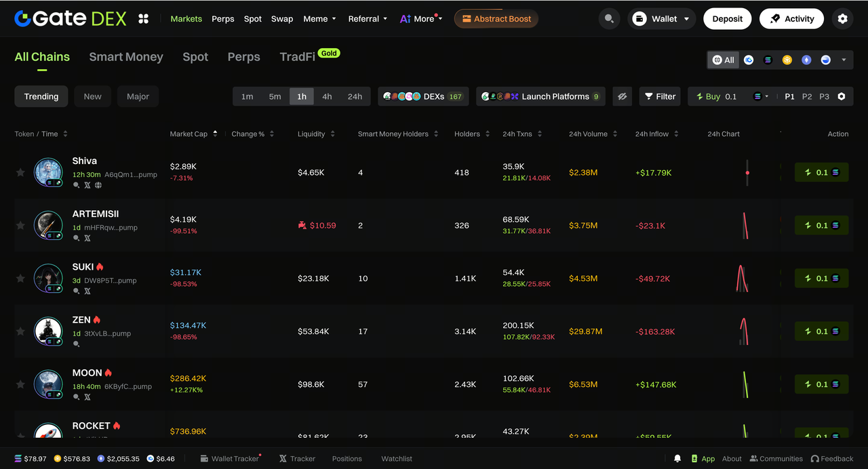Open the search magnifier in the top bar
The width and height of the screenshot is (868, 469).
click(x=609, y=19)
